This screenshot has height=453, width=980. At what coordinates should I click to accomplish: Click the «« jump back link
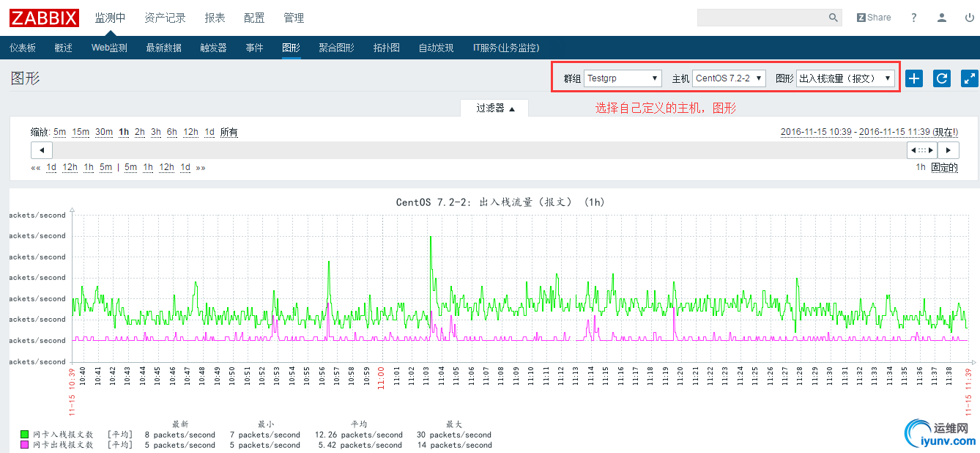pyautogui.click(x=36, y=167)
